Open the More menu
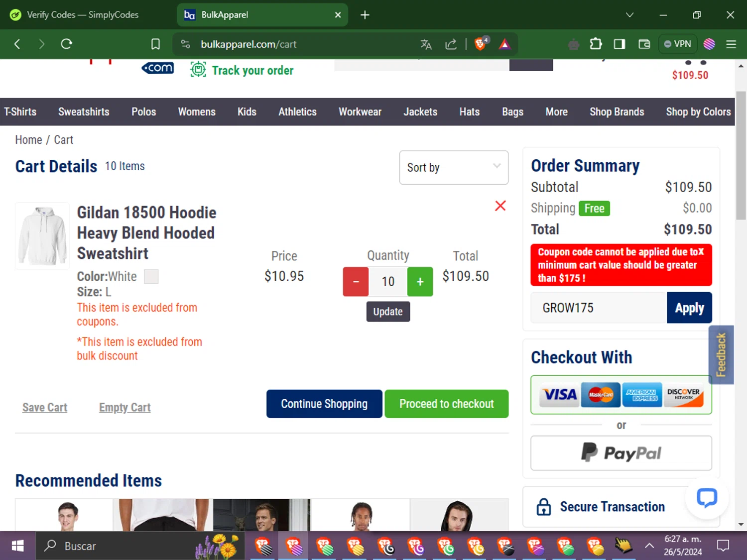 556,112
